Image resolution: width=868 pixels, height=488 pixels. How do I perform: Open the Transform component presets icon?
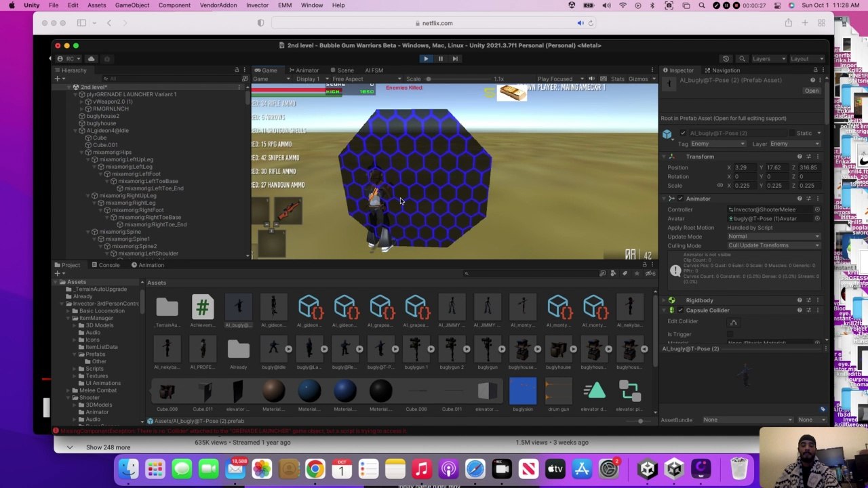[808, 157]
